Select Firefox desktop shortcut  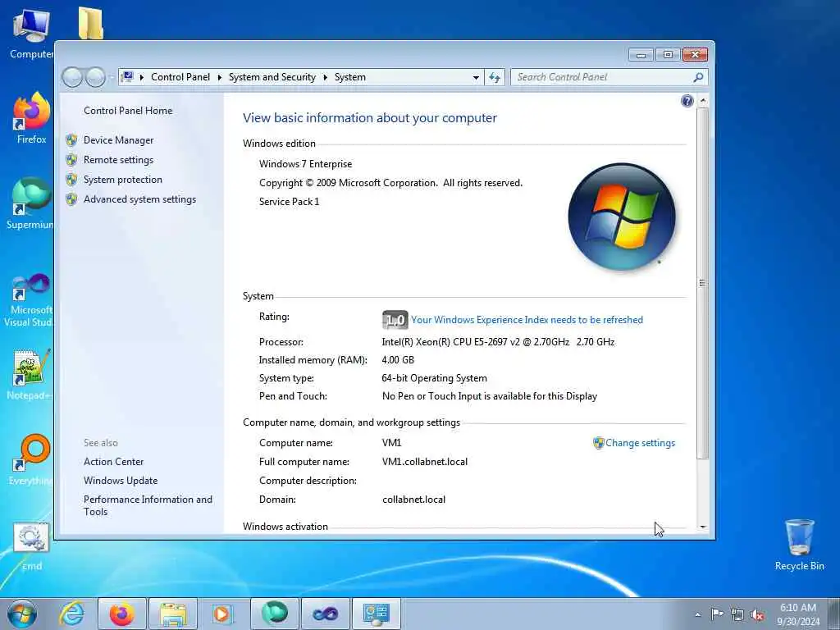pos(32,118)
